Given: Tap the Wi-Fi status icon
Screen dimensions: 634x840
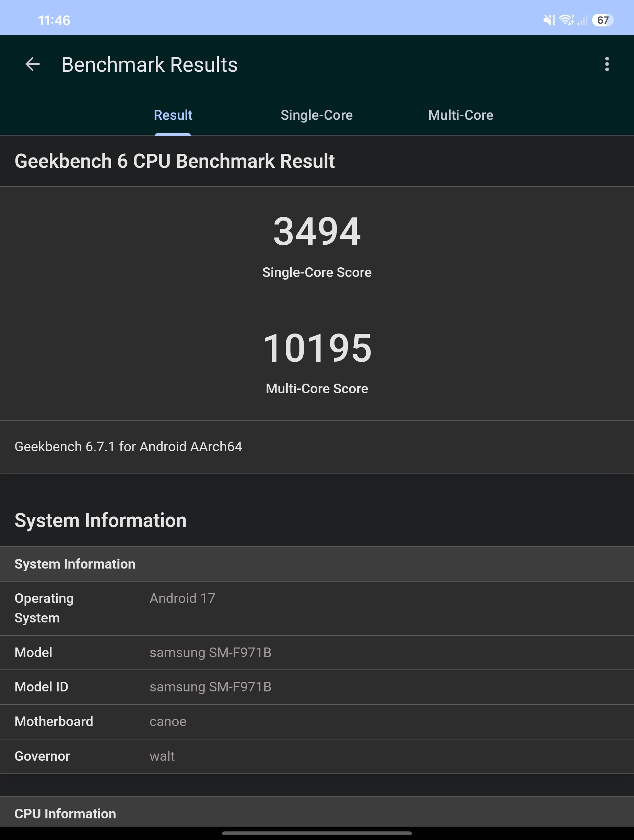Looking at the screenshot, I should [x=566, y=20].
